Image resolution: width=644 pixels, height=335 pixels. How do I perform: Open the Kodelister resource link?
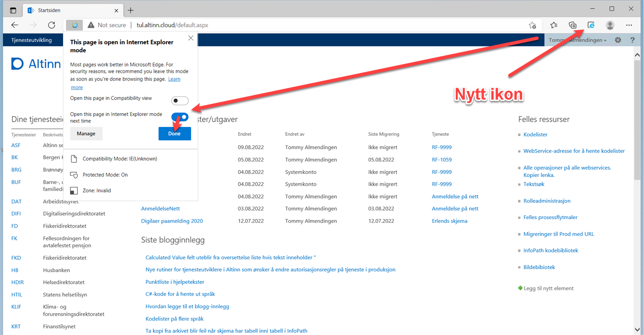tap(535, 134)
